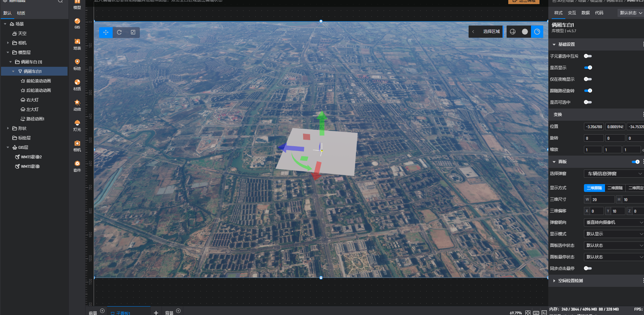Select the move/translate gizmo tool
644x315 pixels.
click(106, 32)
